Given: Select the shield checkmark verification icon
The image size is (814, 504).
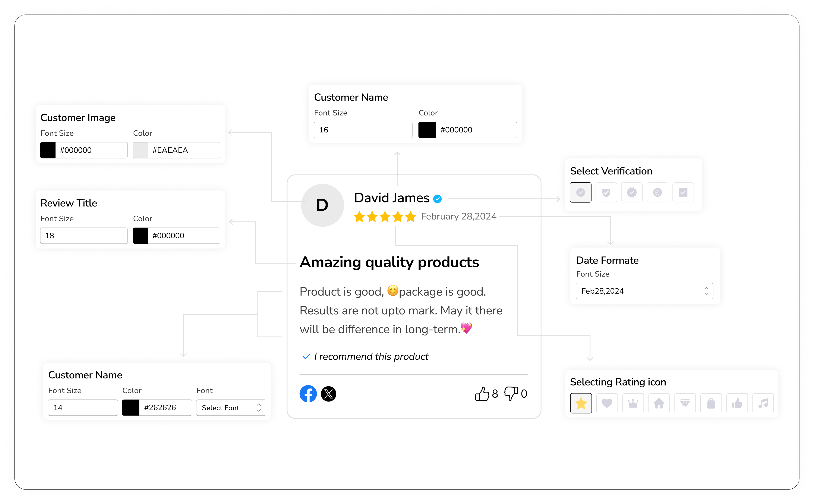Looking at the screenshot, I should (x=606, y=192).
